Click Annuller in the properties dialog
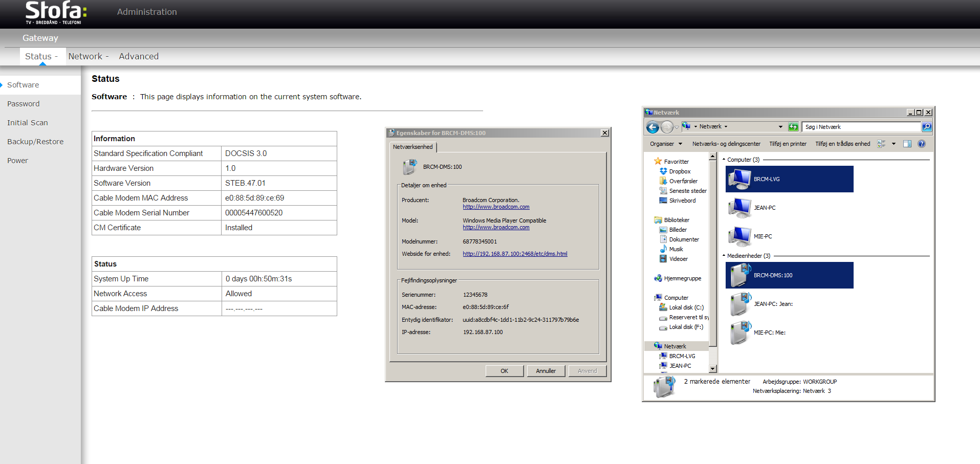 tap(546, 371)
